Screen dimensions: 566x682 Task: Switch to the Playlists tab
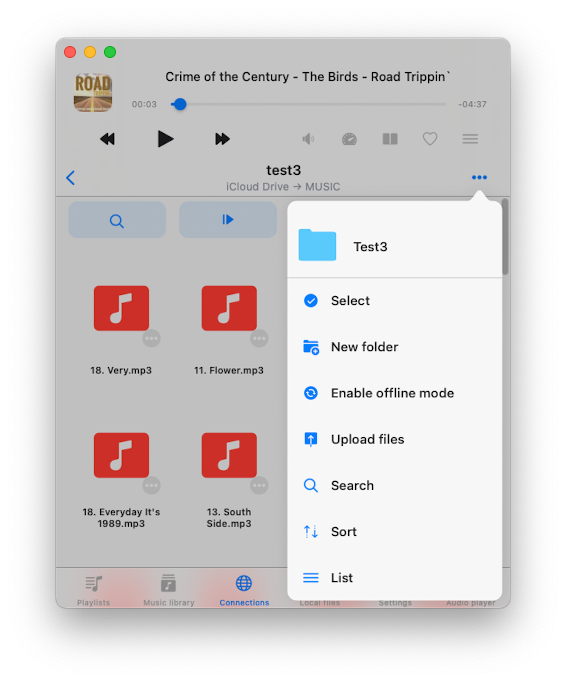[x=94, y=590]
